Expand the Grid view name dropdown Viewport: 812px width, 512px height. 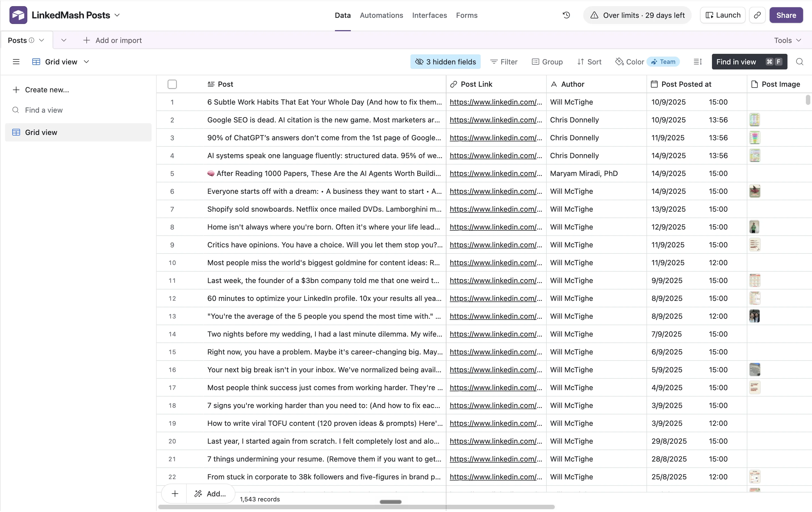click(x=86, y=62)
